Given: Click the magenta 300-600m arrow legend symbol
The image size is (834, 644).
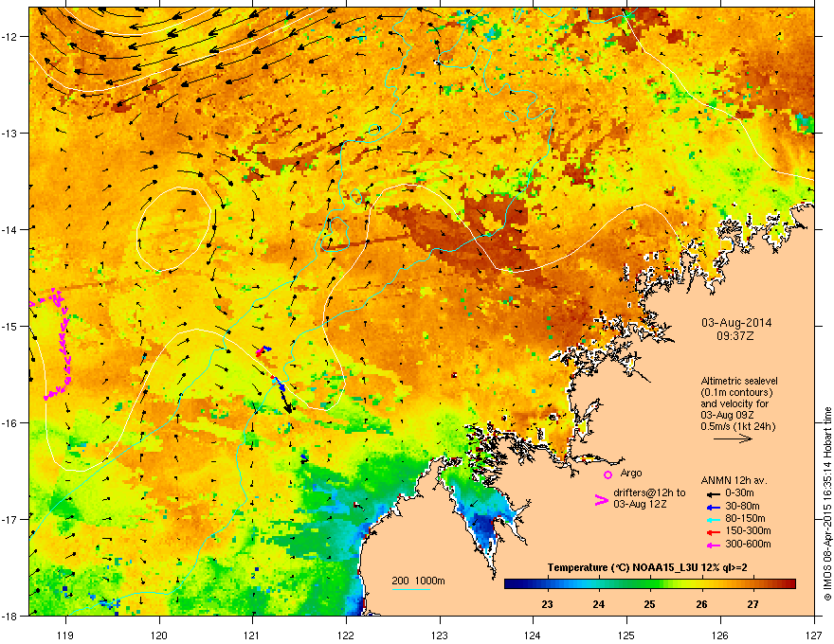Looking at the screenshot, I should click(x=713, y=545).
